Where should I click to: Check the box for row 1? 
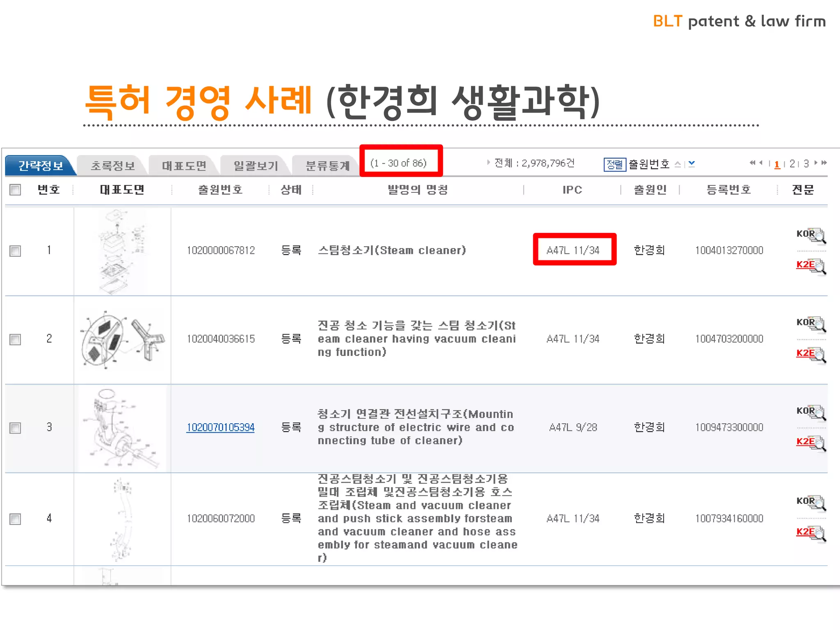coord(15,251)
